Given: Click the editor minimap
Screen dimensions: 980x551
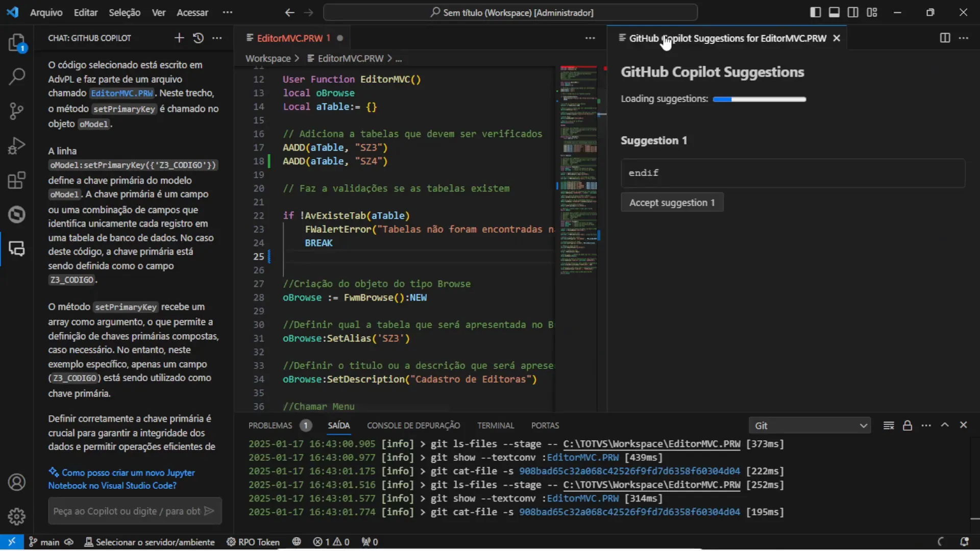Looking at the screenshot, I should 578,171.
